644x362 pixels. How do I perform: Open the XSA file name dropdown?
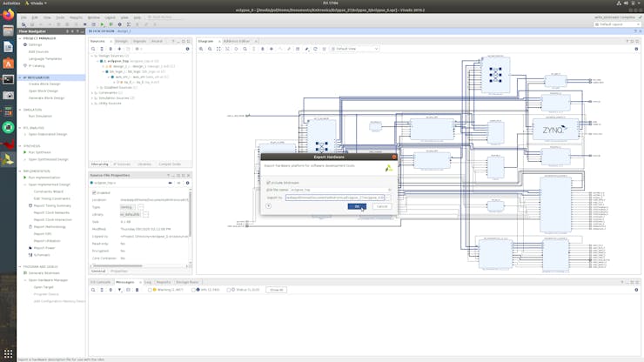(x=389, y=190)
